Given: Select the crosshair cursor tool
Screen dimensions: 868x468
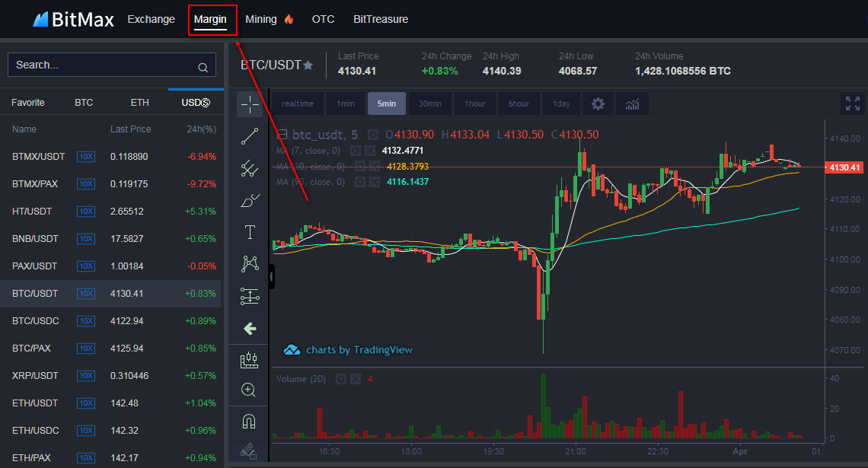Looking at the screenshot, I should [x=250, y=104].
